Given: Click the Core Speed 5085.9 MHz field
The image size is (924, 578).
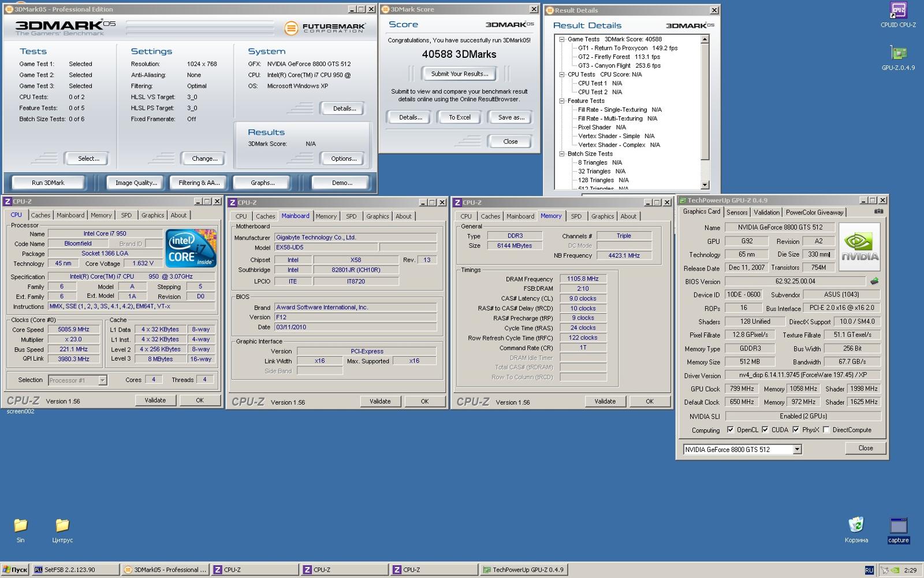Looking at the screenshot, I should point(73,329).
